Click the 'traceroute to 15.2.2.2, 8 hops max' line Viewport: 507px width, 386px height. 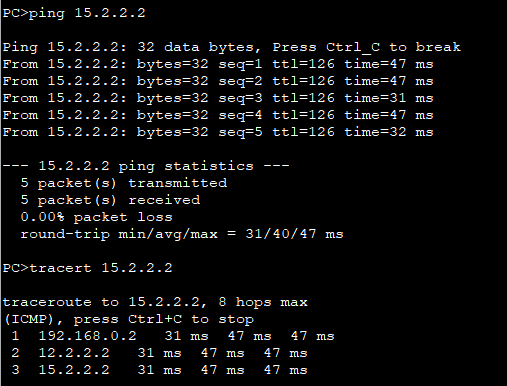point(155,302)
